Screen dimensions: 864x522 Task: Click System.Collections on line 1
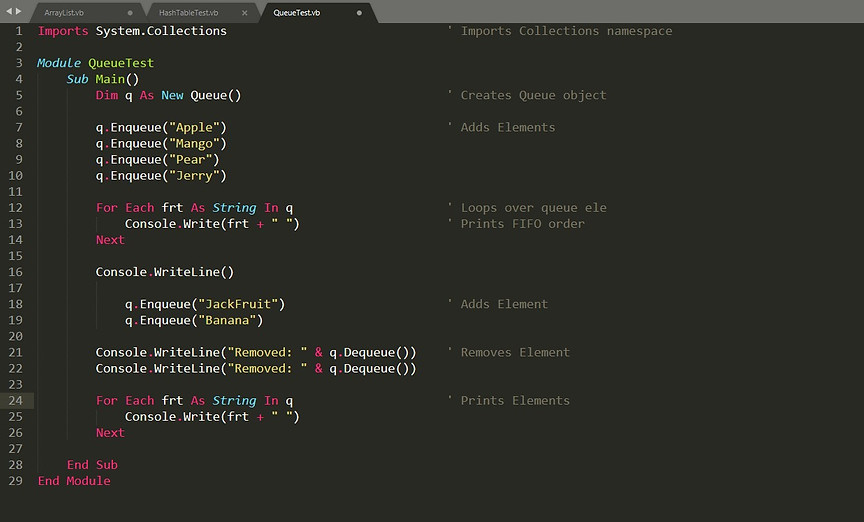click(161, 31)
